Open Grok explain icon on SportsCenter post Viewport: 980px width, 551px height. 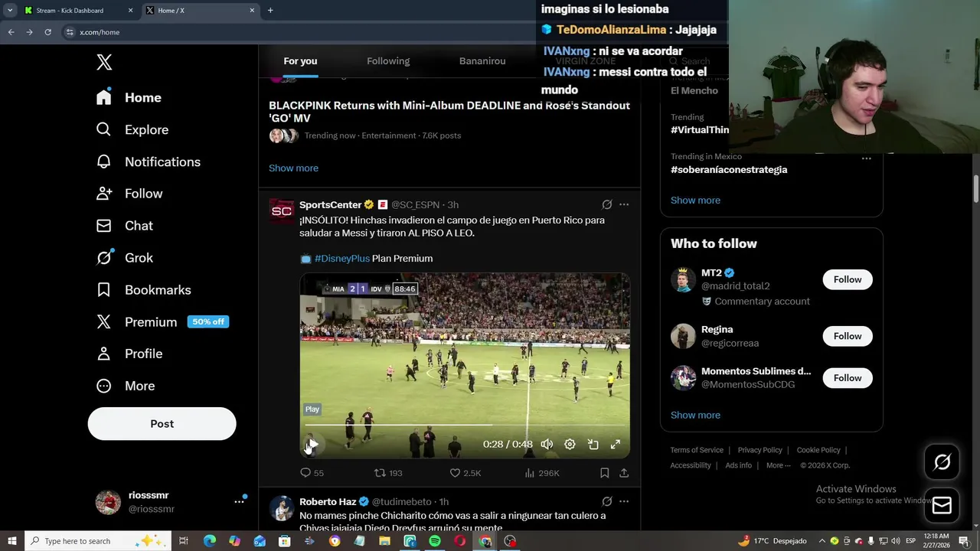pos(607,204)
